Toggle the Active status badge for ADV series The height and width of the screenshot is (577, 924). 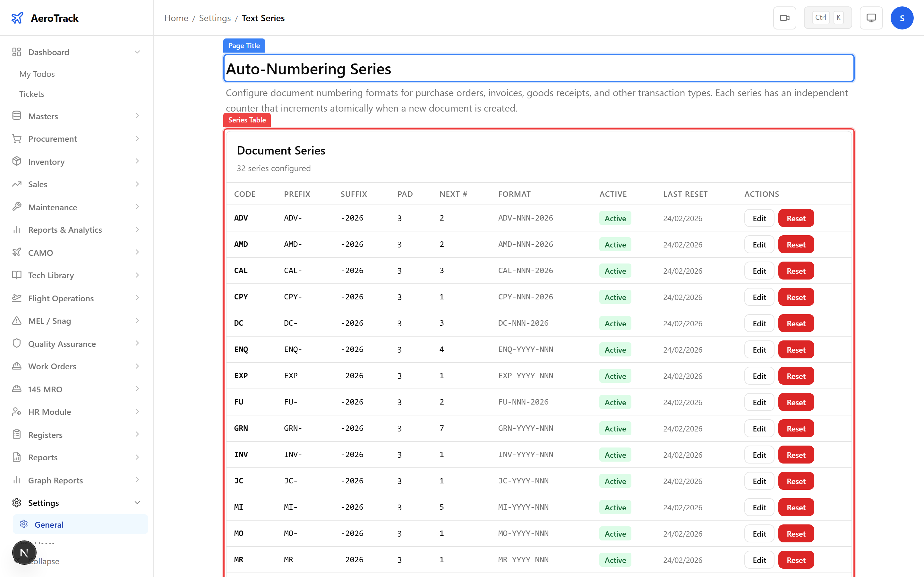click(615, 218)
